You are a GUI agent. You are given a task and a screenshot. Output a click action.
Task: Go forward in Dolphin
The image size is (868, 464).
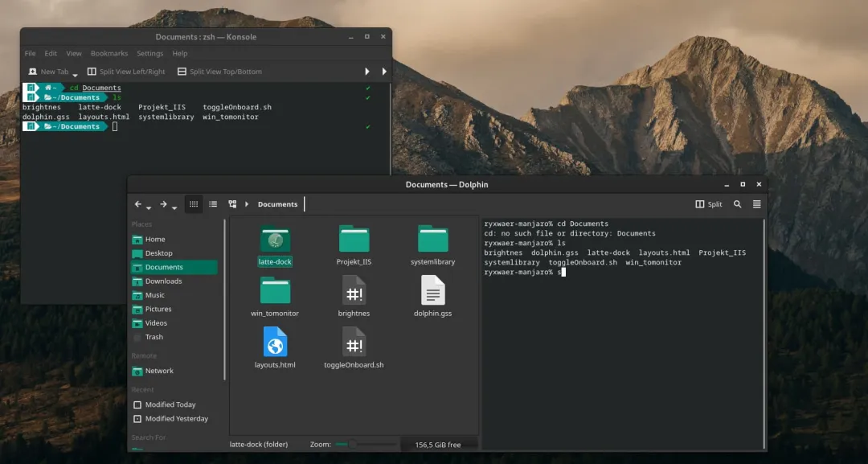point(163,204)
